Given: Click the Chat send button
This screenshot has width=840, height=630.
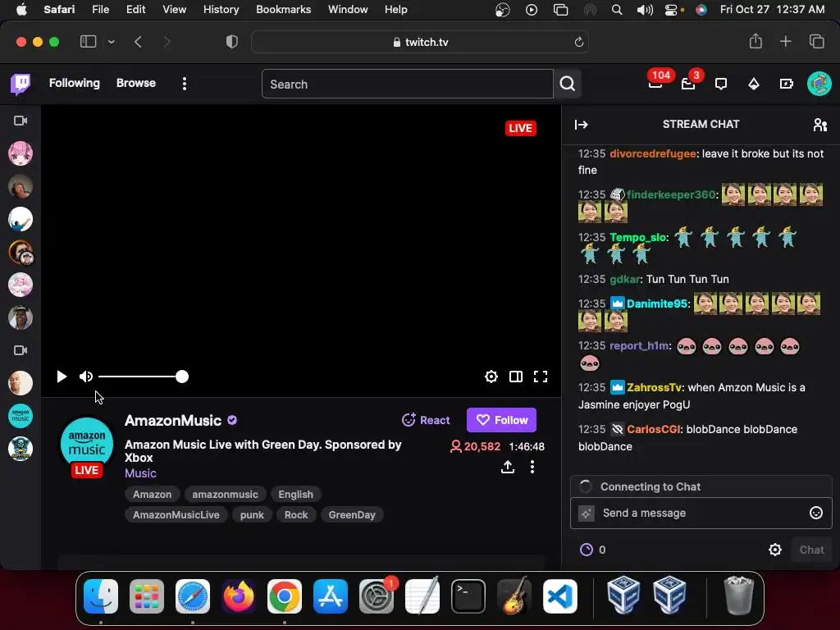Looking at the screenshot, I should click(811, 550).
